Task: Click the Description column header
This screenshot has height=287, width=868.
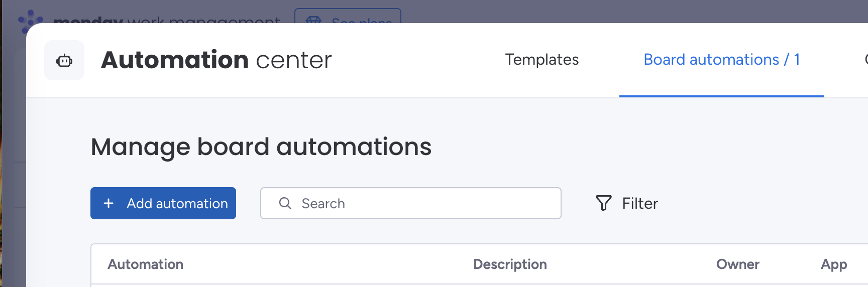Action: click(510, 264)
